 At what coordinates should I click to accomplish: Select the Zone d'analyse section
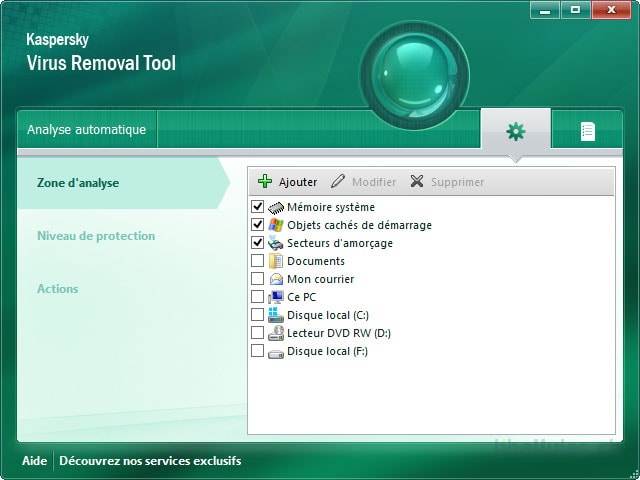coord(122,183)
